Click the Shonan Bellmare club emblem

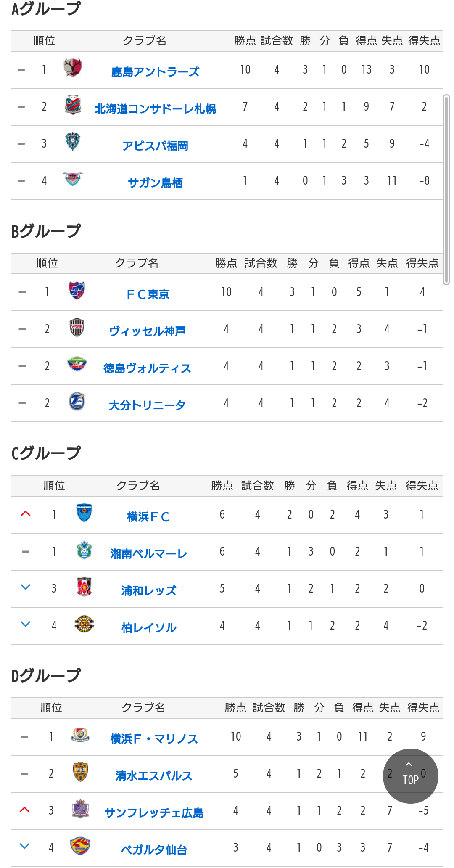coord(84,550)
